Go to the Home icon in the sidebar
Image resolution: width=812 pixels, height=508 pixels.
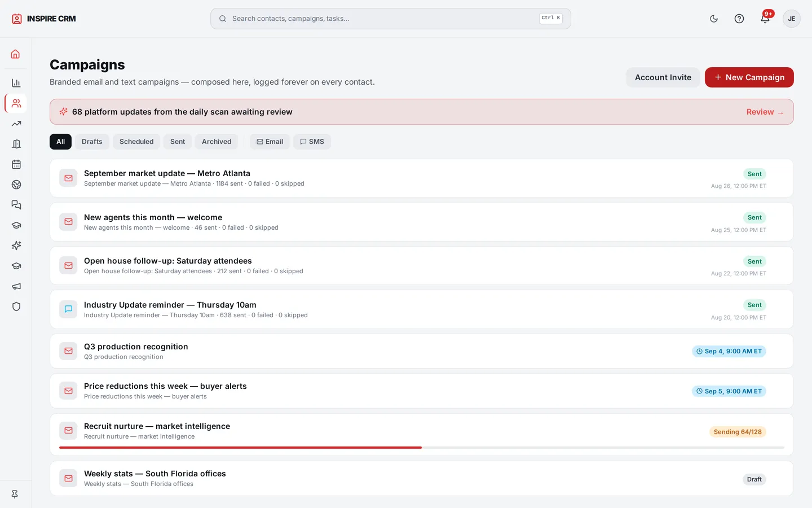pos(16,54)
